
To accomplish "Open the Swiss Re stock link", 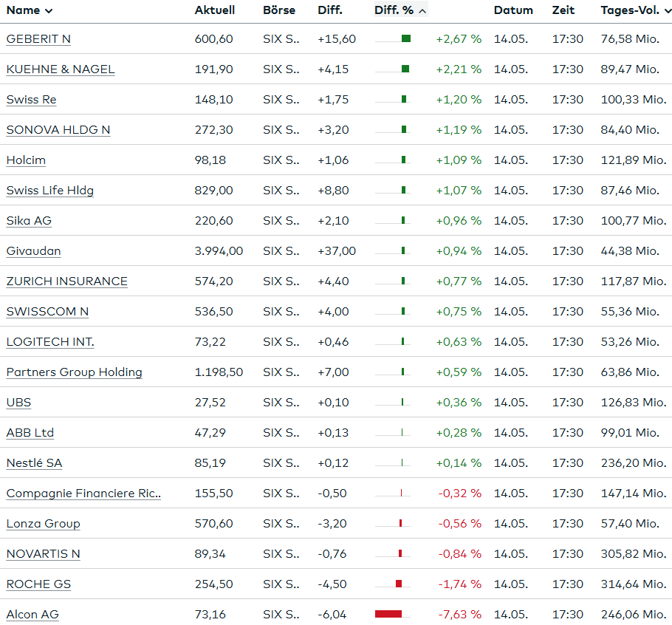I will click(x=31, y=100).
